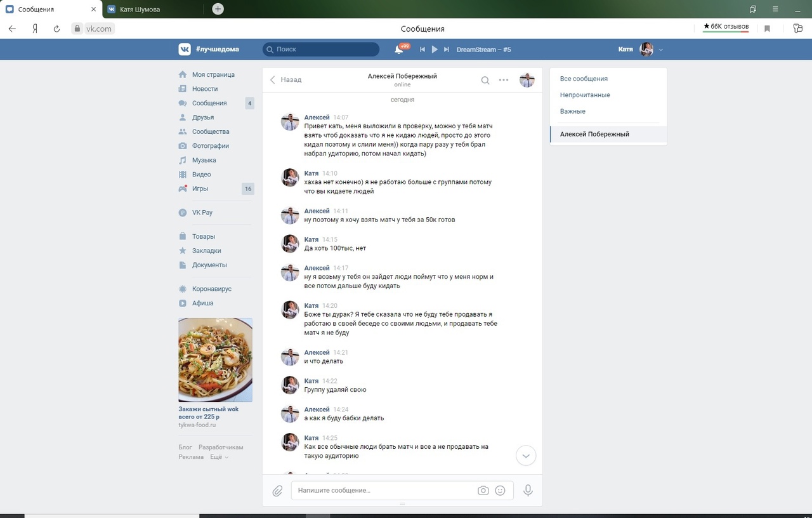812x518 pixels.
Task: Record a voice message with microphone icon
Action: click(527, 491)
